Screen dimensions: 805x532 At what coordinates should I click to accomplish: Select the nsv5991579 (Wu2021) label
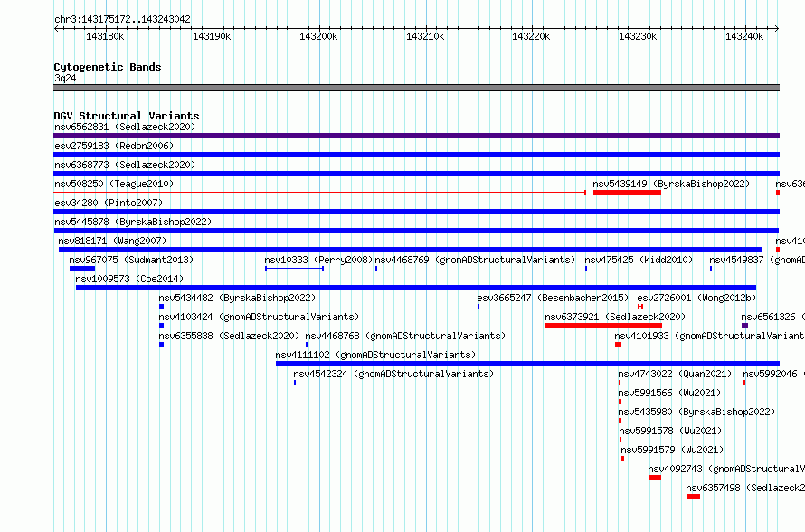pos(672,450)
